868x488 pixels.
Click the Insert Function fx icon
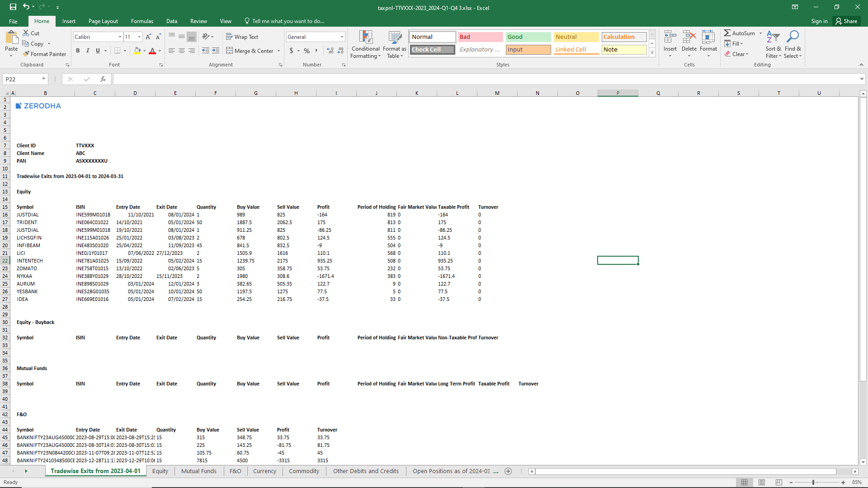coord(103,79)
